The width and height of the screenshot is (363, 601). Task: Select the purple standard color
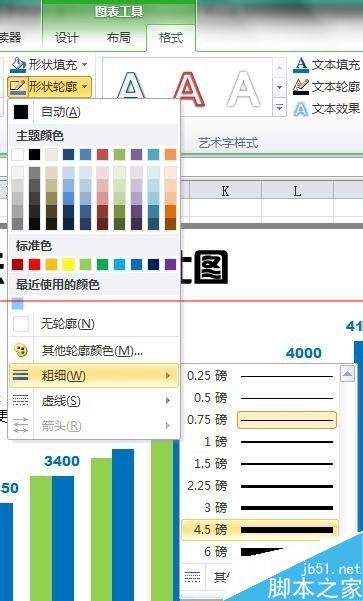[171, 264]
